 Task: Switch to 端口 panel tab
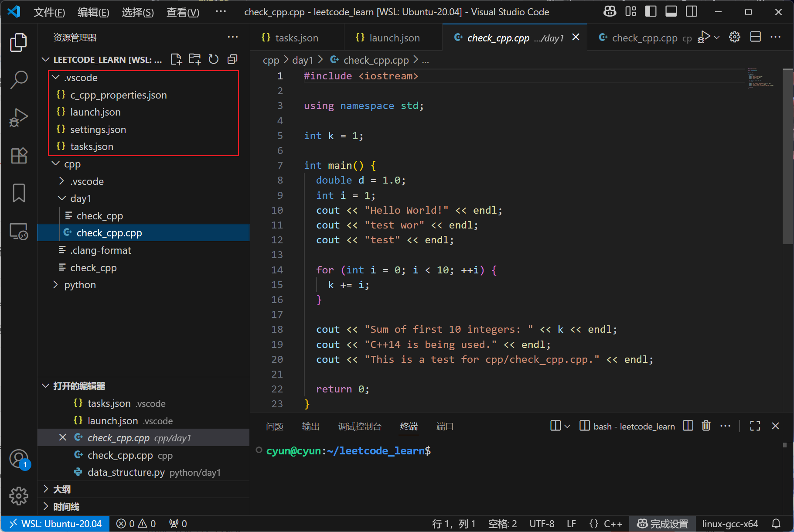coord(445,426)
